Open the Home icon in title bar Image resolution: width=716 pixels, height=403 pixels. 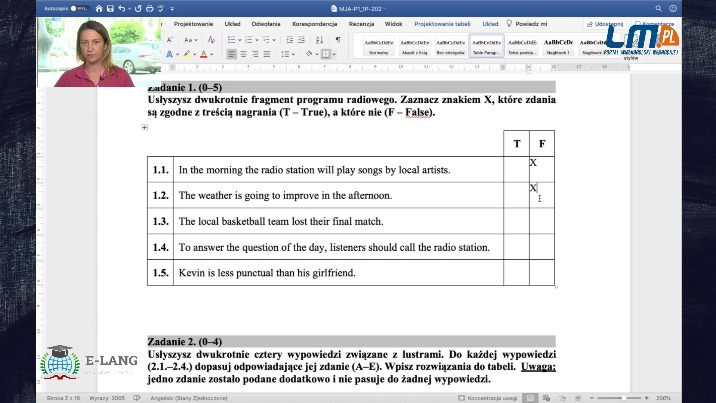[x=99, y=9]
